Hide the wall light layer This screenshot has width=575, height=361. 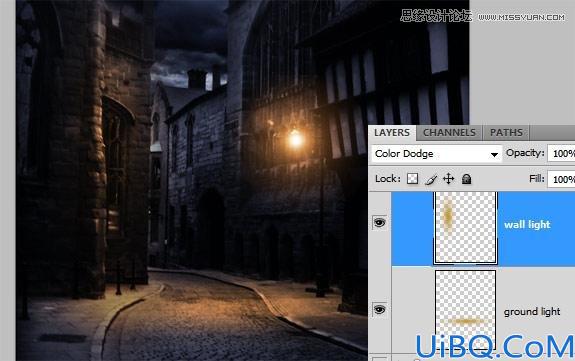(380, 222)
